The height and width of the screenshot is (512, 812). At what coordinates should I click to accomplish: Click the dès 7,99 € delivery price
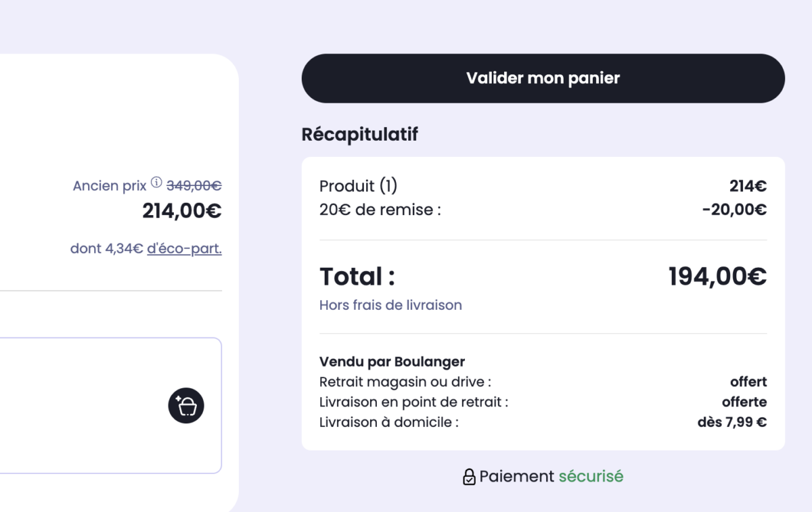coord(731,423)
